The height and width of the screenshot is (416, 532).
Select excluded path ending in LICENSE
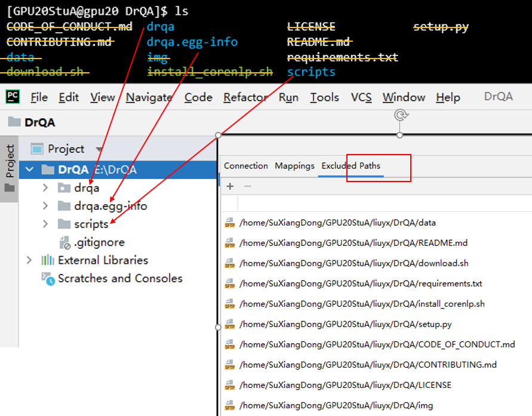point(345,386)
